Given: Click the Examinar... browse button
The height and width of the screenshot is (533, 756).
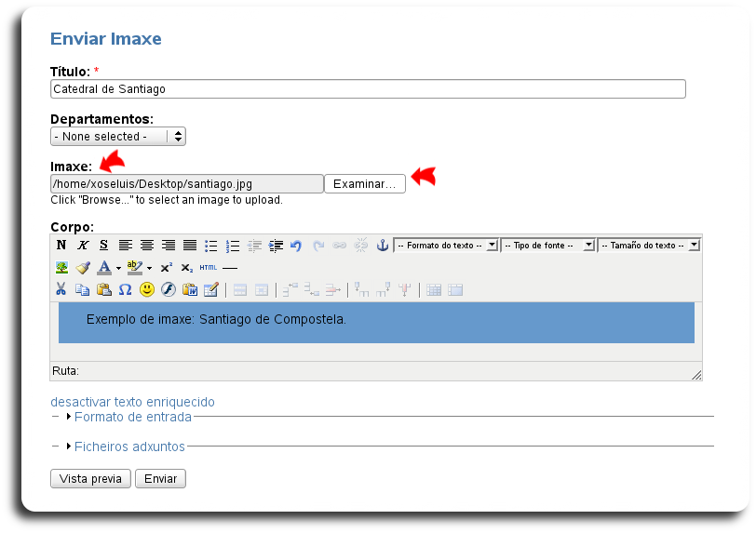Looking at the screenshot, I should click(365, 184).
